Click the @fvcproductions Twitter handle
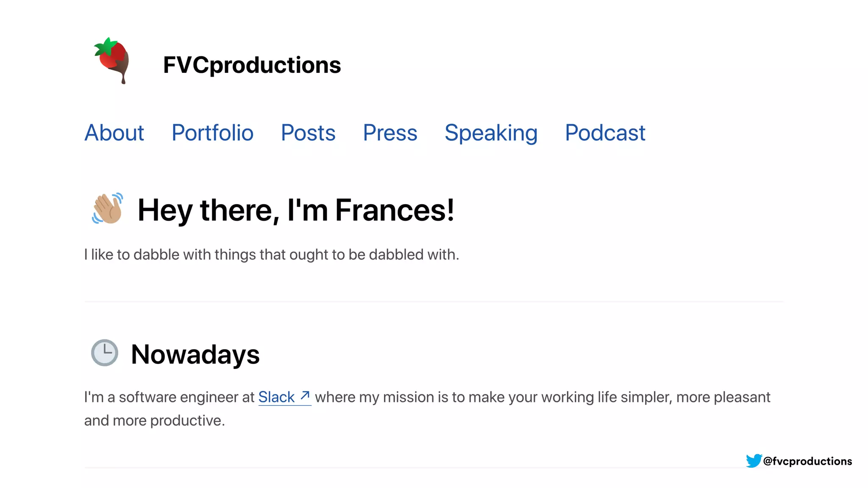Viewport: 868px width, 488px height. pyautogui.click(x=807, y=461)
